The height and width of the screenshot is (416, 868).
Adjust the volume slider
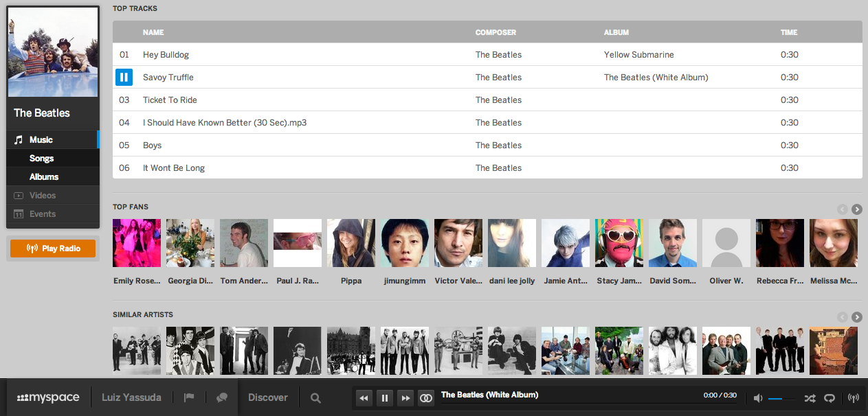point(782,398)
